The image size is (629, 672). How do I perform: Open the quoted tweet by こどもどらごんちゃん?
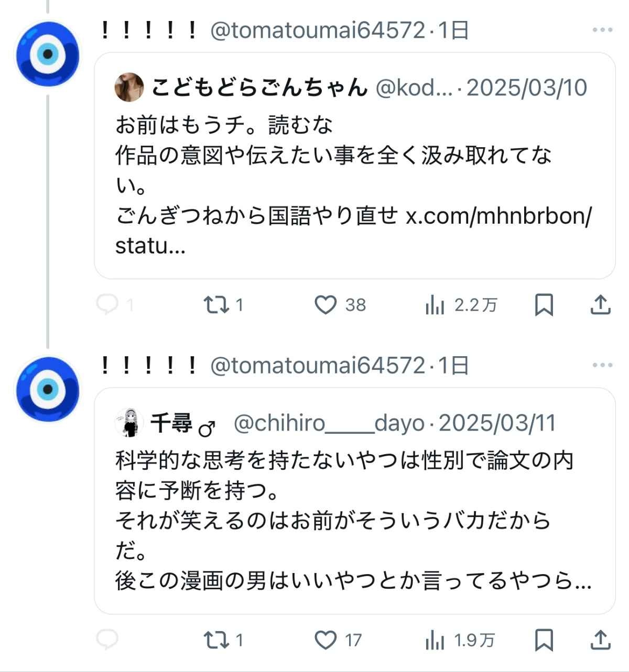(x=354, y=157)
